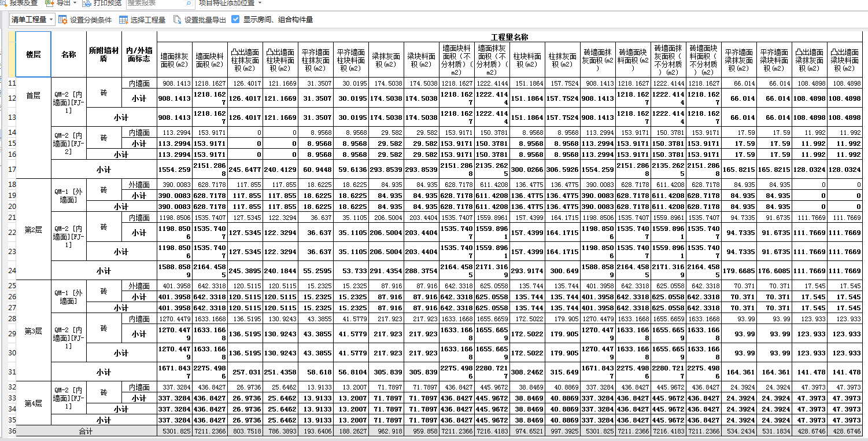Select the 名称 column header

pyautogui.click(x=68, y=54)
